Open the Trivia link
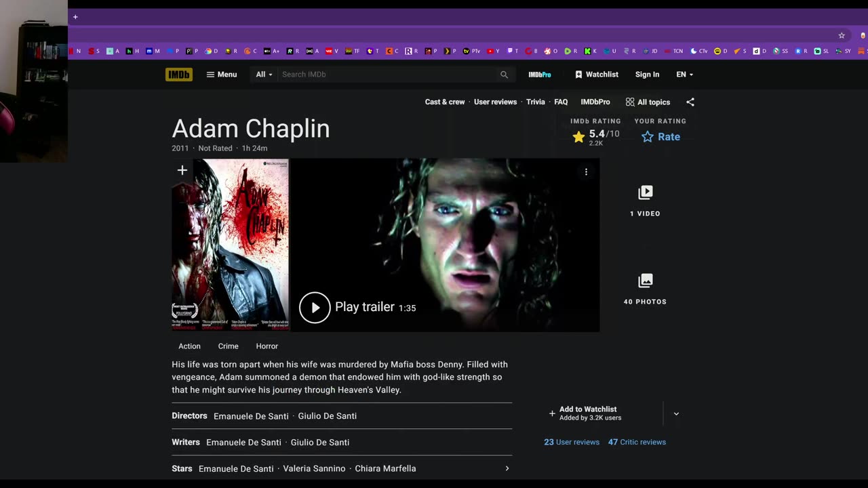 click(x=535, y=102)
